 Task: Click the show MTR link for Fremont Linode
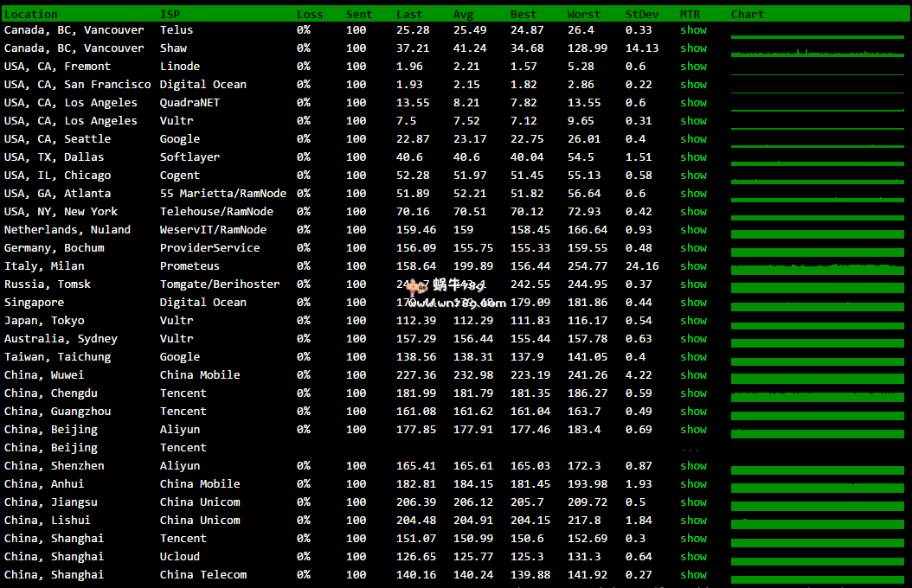(x=693, y=67)
